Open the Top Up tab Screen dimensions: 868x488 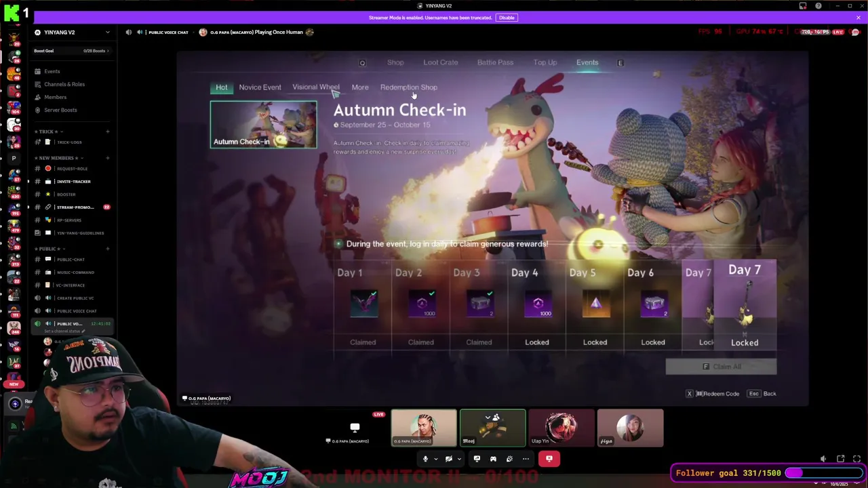545,62
